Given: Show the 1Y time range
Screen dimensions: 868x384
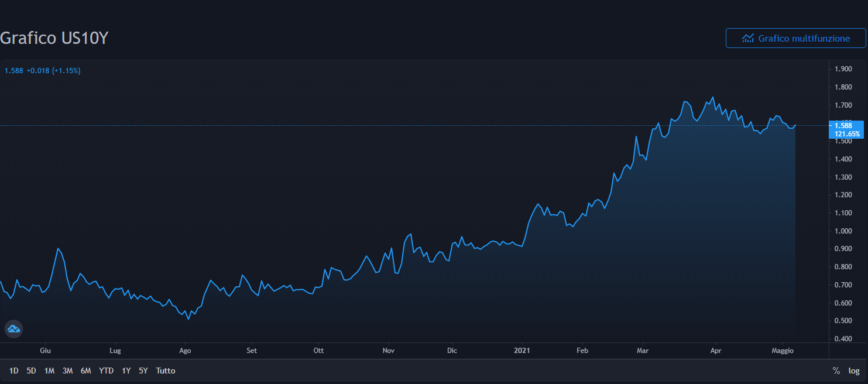Looking at the screenshot, I should [126, 371].
